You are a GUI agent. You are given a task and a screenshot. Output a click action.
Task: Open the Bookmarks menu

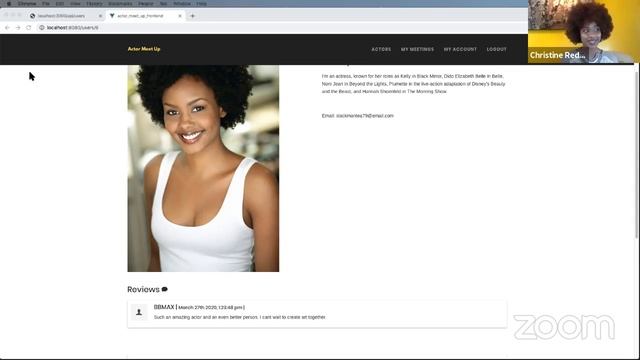coord(120,3)
